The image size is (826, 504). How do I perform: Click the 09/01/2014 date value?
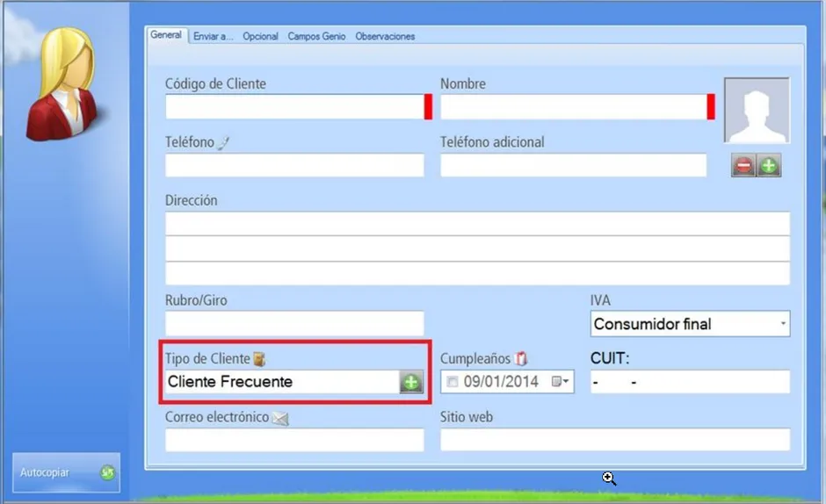pos(501,381)
